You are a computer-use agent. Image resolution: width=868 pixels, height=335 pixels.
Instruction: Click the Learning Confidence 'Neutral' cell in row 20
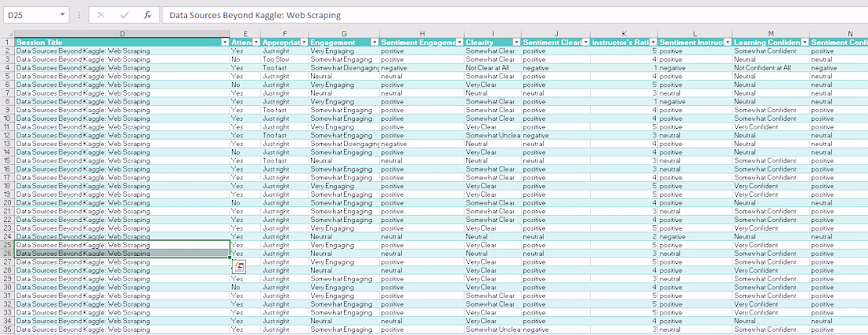(x=771, y=203)
